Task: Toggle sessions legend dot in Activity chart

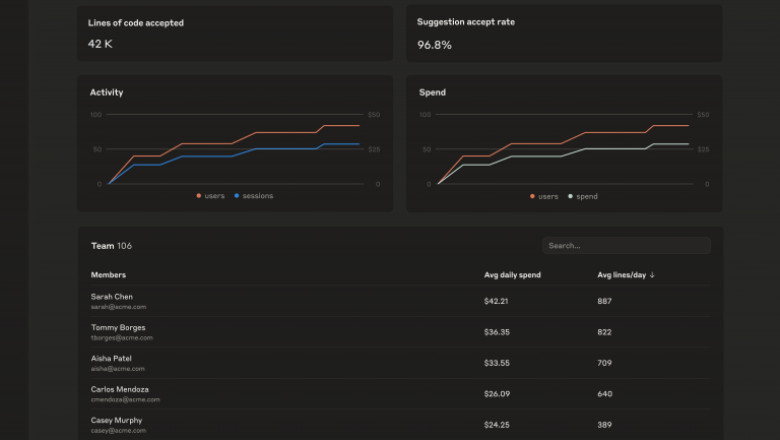Action: pyautogui.click(x=237, y=196)
